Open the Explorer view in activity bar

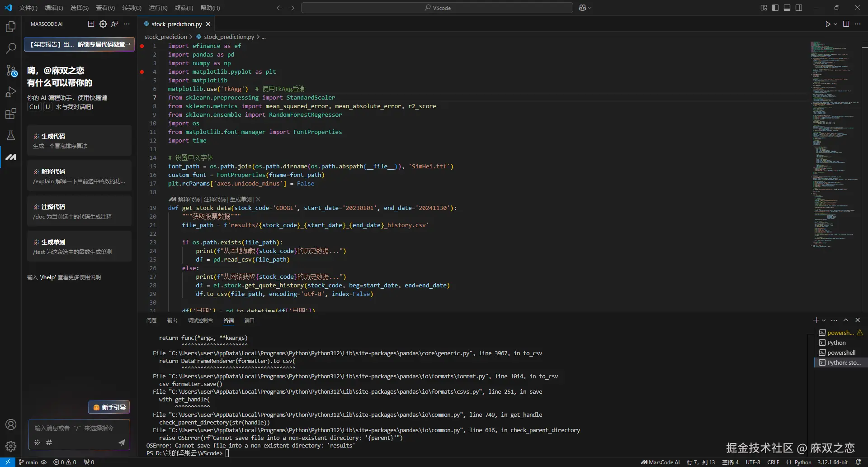click(x=11, y=27)
